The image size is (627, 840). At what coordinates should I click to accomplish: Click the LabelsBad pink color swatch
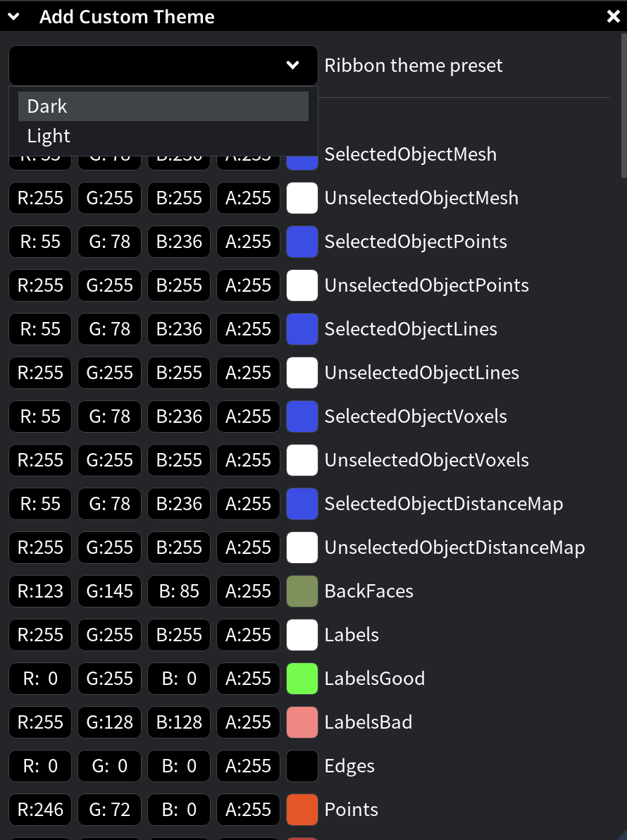click(302, 722)
